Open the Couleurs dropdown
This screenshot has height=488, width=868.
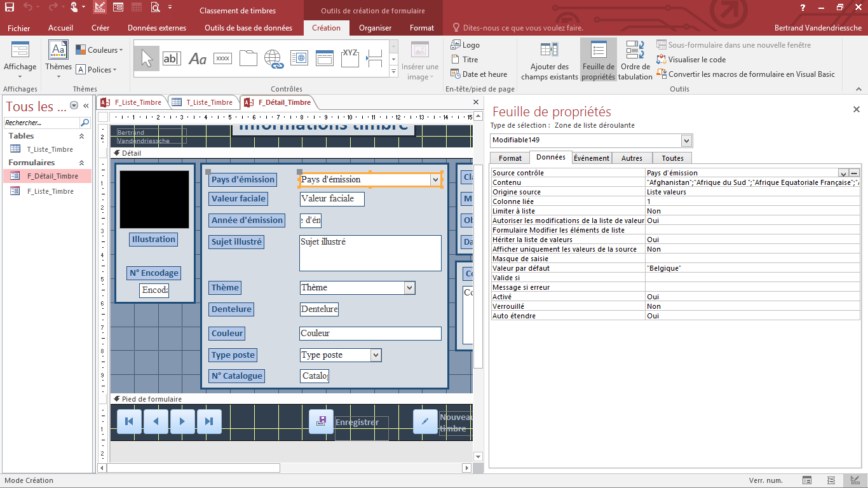pos(99,50)
